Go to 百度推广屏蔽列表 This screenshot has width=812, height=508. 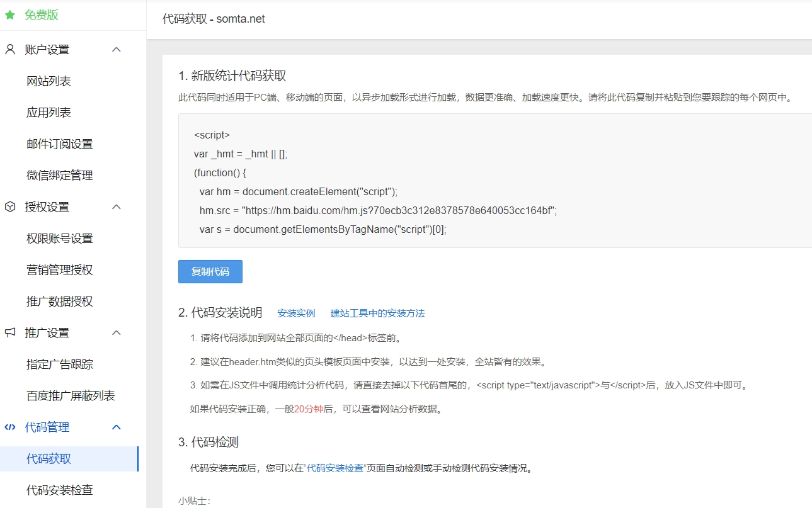(71, 396)
